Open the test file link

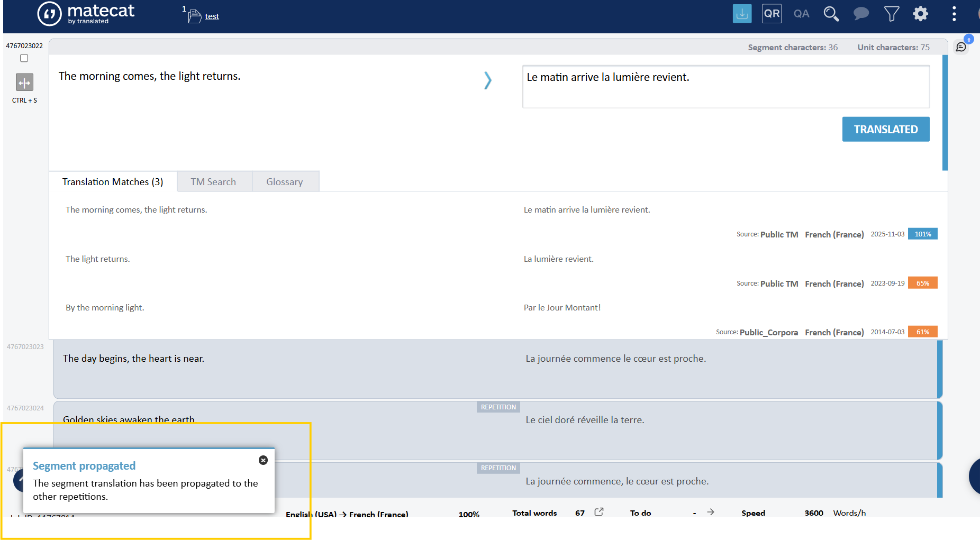212,16
